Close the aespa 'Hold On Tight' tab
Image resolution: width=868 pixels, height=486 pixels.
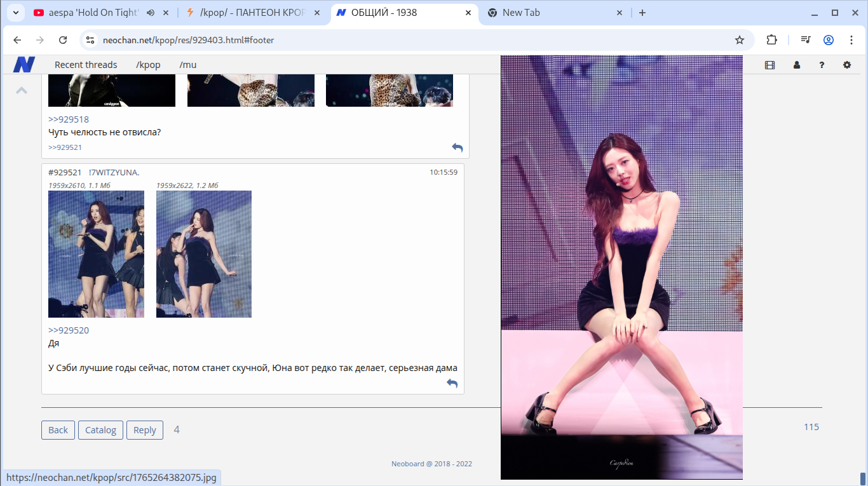click(x=165, y=13)
